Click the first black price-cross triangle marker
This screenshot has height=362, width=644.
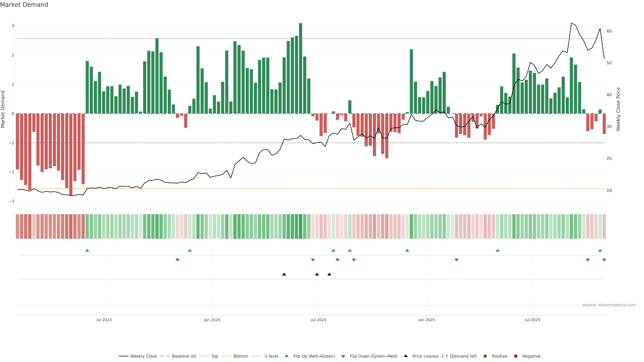click(284, 274)
